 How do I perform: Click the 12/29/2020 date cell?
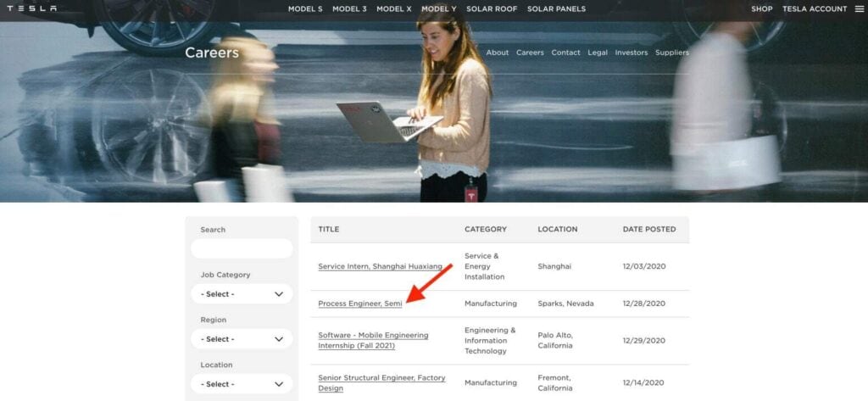point(644,341)
